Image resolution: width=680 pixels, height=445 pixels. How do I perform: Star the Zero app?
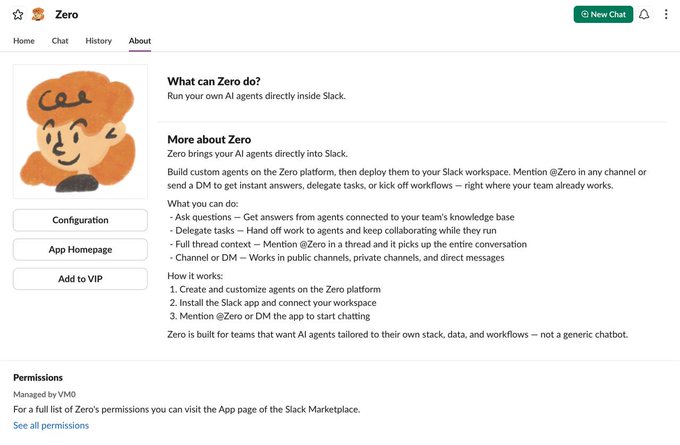click(18, 15)
